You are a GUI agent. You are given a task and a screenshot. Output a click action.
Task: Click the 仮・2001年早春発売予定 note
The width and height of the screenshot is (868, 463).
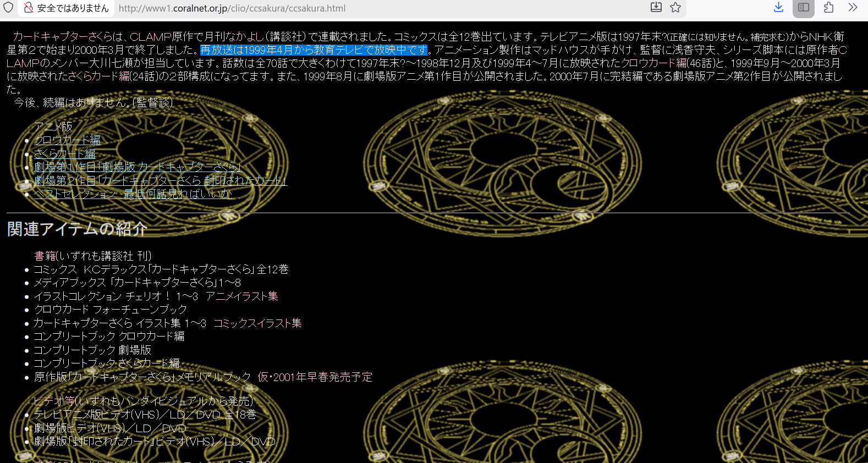[x=315, y=377]
